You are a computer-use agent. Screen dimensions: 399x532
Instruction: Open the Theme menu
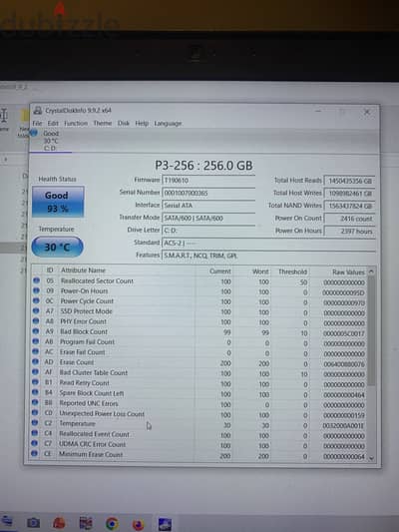103,123
